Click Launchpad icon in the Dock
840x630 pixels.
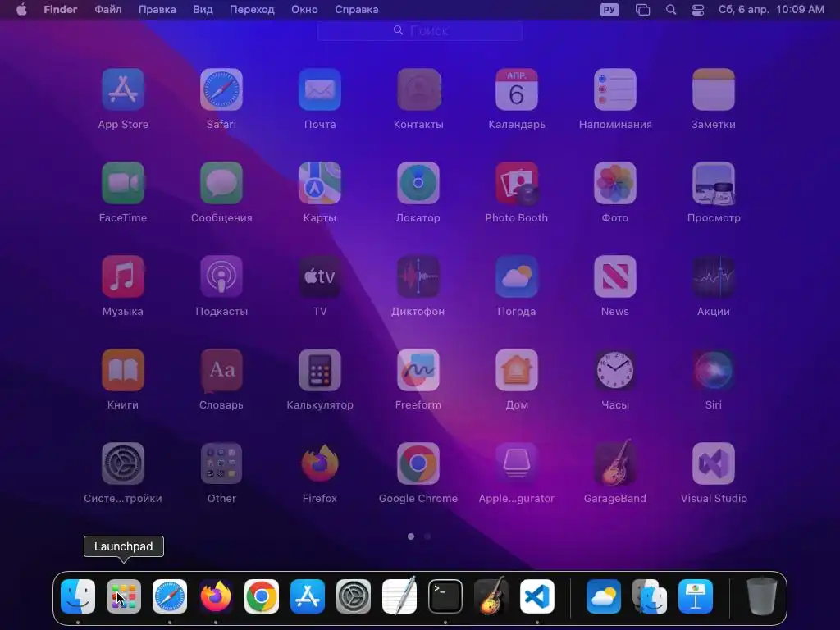click(x=124, y=596)
